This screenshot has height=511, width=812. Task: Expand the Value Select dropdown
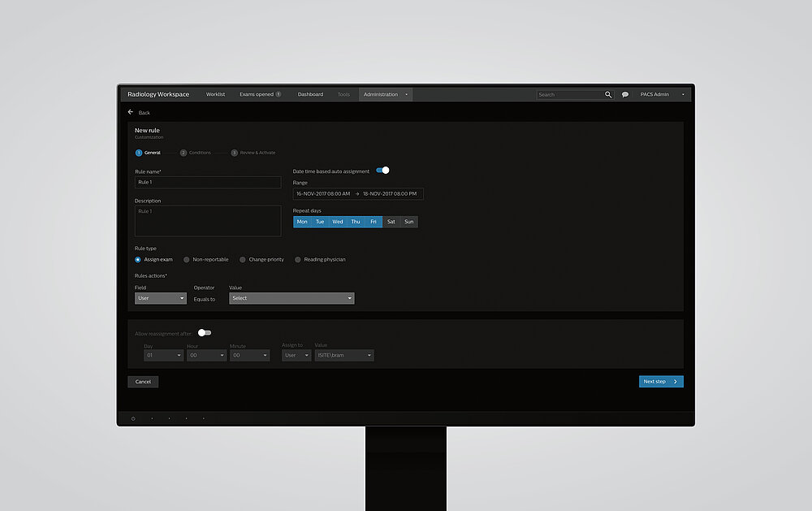(x=292, y=298)
